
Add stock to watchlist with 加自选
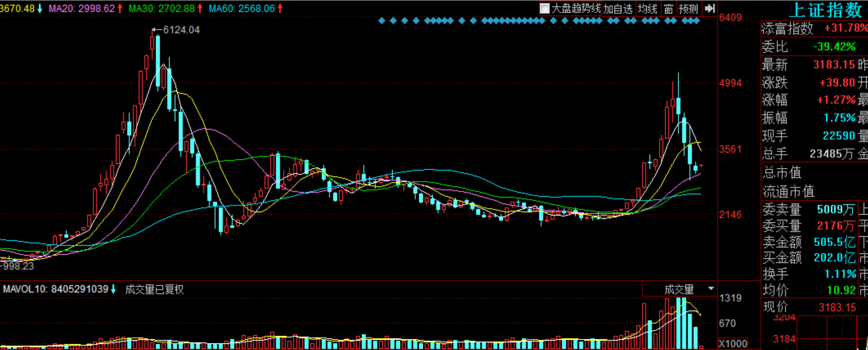pyautogui.click(x=618, y=9)
